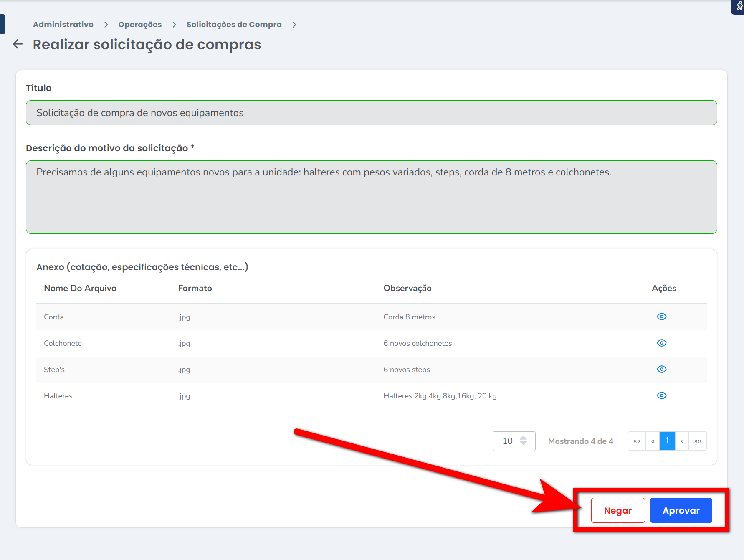Open the Administrativo breadcrumb
The image size is (744, 560).
63,25
